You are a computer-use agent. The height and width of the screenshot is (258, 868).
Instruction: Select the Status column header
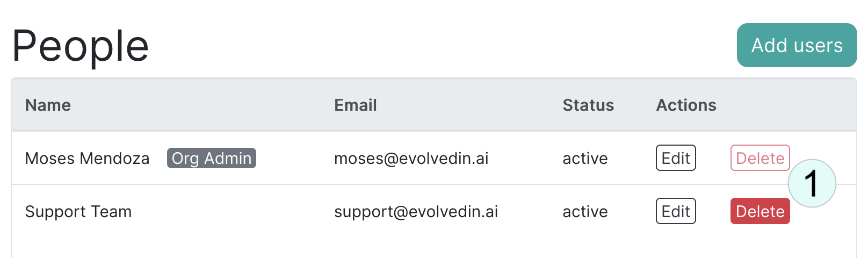[588, 105]
